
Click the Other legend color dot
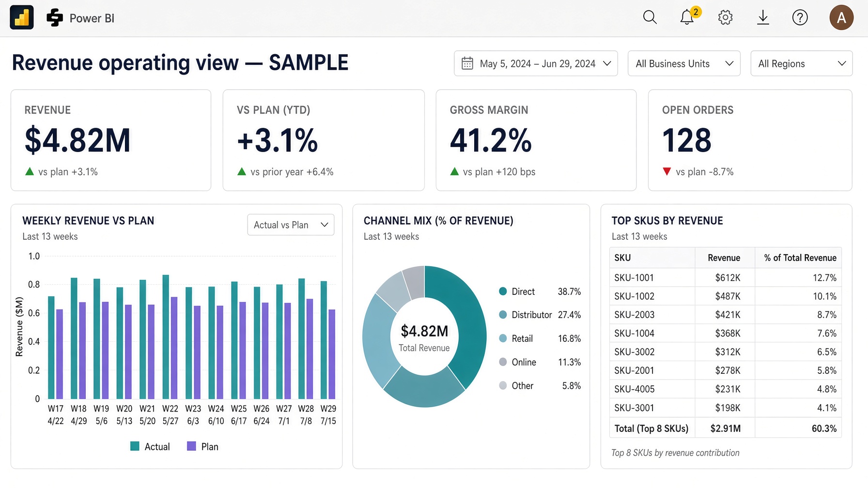[503, 385]
